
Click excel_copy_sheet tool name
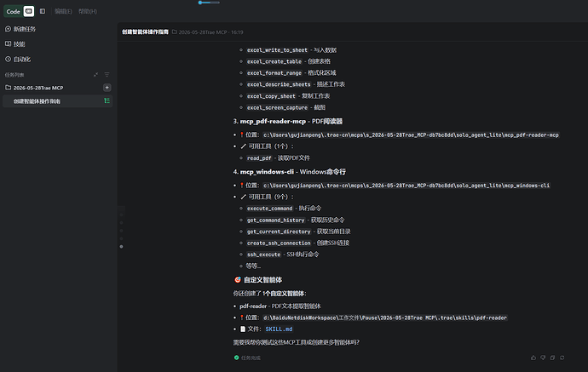click(x=271, y=96)
